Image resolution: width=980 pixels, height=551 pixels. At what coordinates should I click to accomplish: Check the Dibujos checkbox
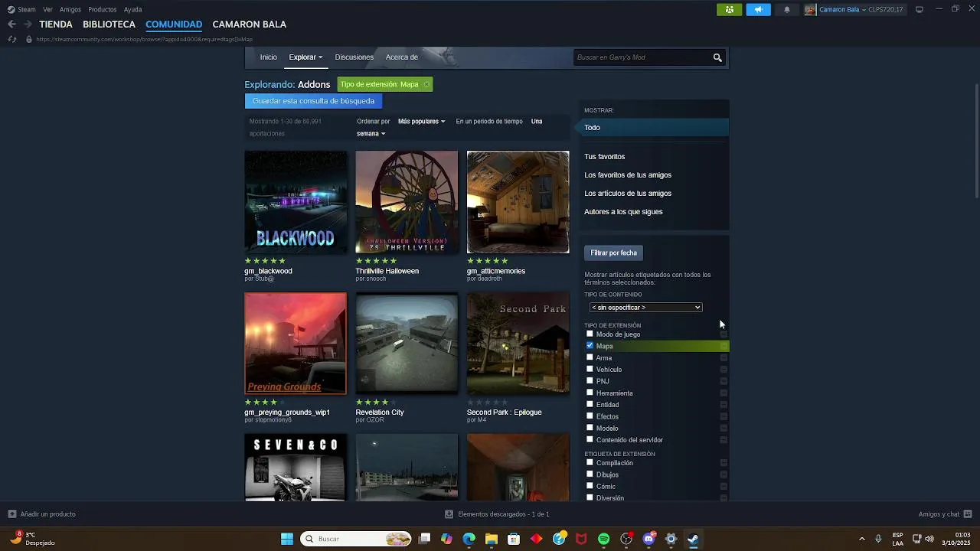point(590,474)
